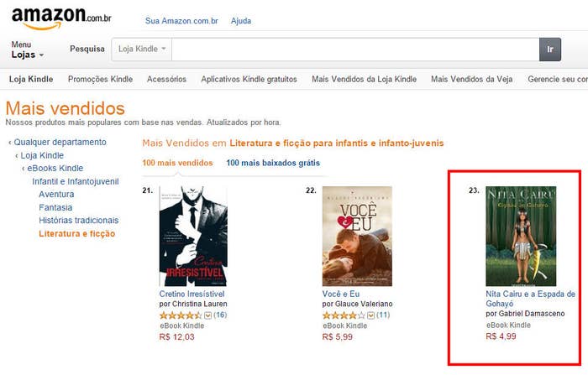Viewport: 588px width, 375px height.
Task: Click the star rating icons of Você e Eu
Action: click(x=343, y=315)
